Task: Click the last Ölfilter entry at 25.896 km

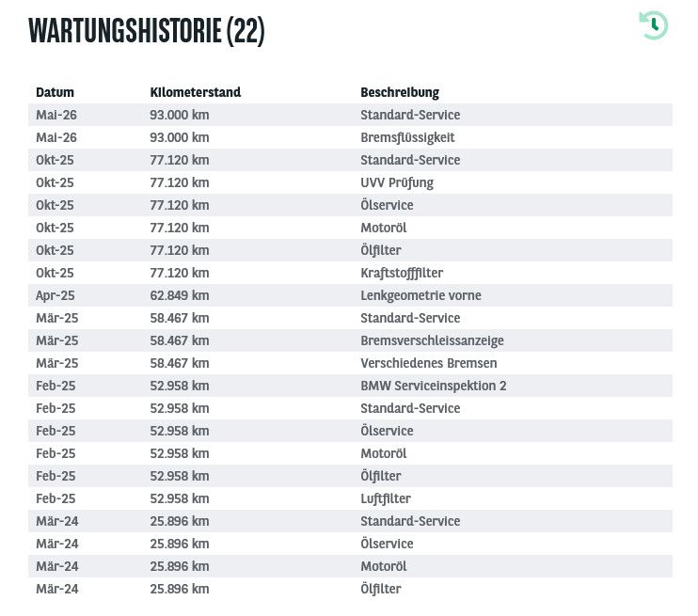Action: coord(381,589)
